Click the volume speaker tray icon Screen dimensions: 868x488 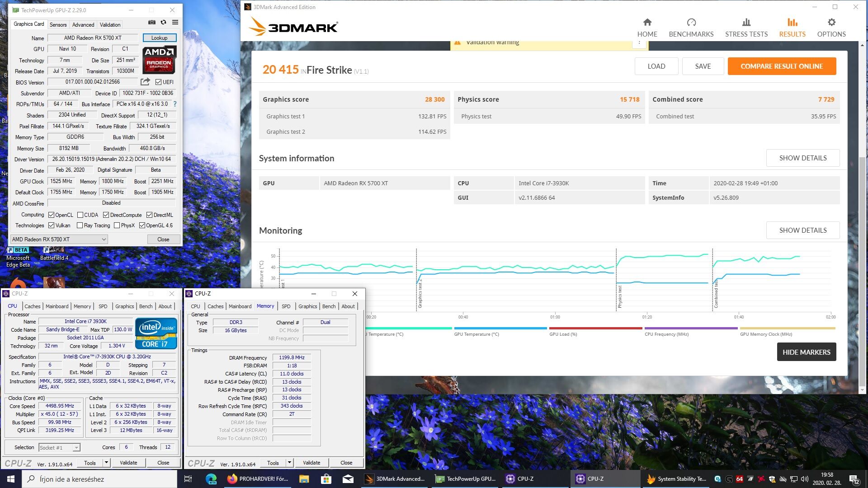pos(804,479)
